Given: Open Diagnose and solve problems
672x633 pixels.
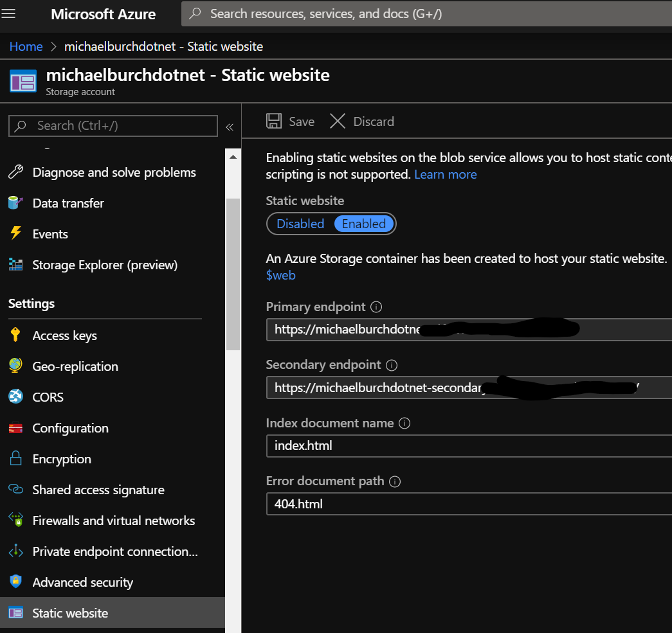Looking at the screenshot, I should coord(113,172).
